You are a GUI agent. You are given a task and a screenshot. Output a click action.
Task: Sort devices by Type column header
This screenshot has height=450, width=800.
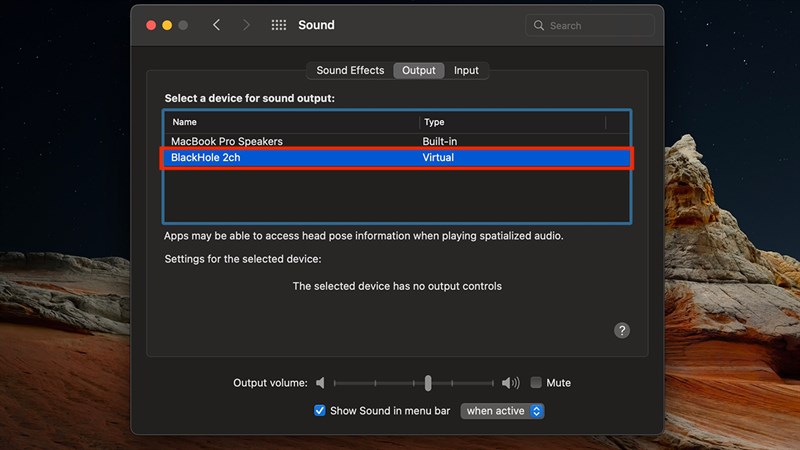pos(510,122)
